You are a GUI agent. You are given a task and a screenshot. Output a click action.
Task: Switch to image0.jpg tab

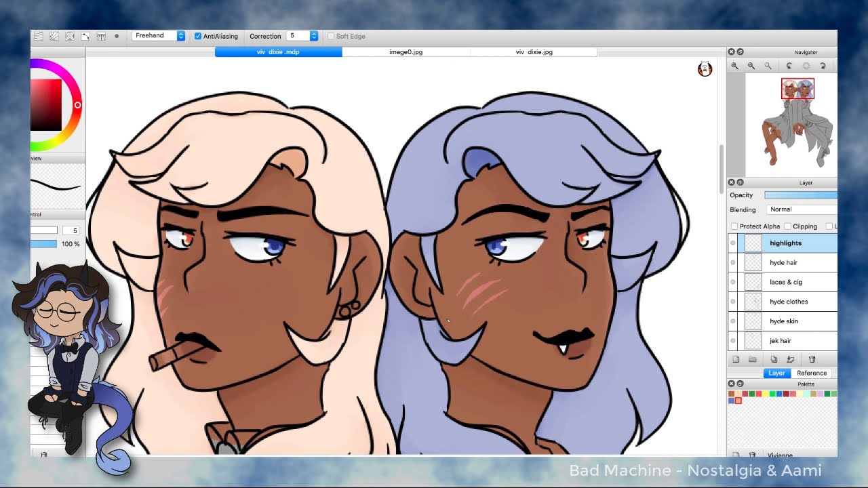pos(406,52)
